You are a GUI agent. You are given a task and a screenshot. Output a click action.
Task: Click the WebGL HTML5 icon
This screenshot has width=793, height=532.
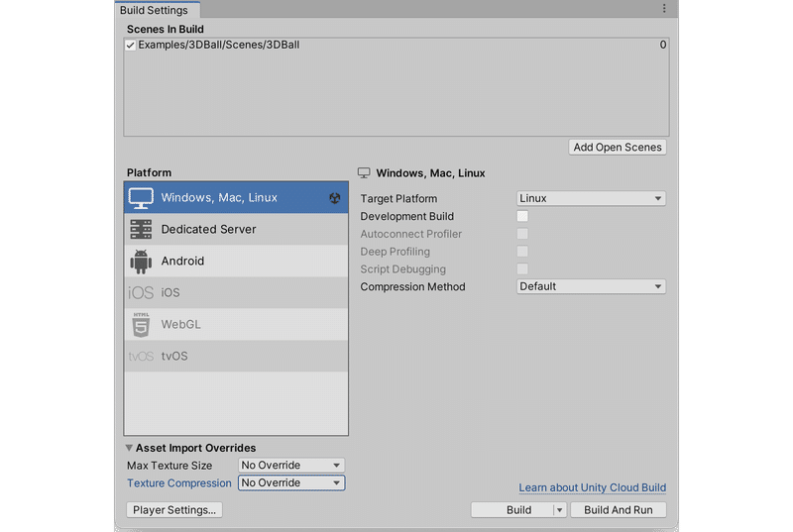(141, 324)
